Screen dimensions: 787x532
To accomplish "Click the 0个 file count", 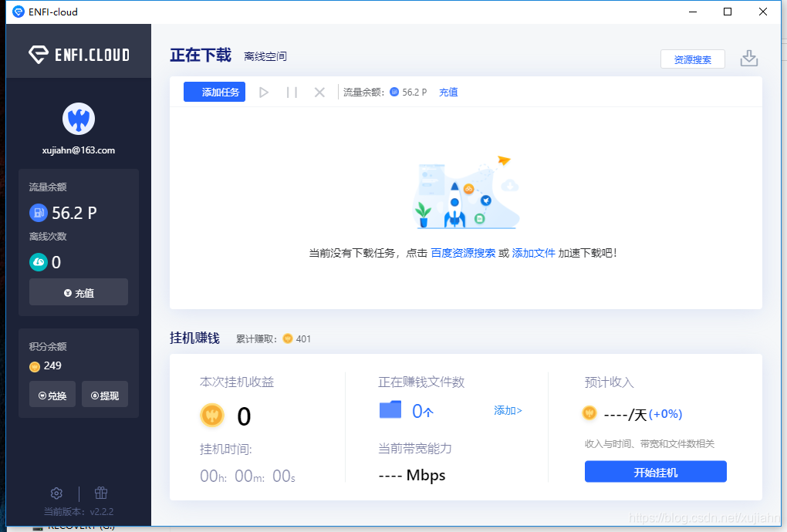I will point(423,411).
